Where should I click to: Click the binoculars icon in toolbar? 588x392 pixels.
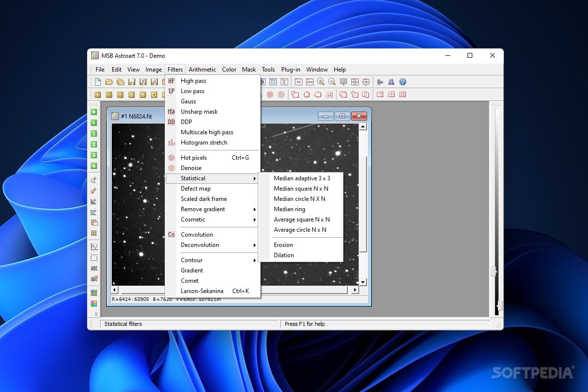392,82
